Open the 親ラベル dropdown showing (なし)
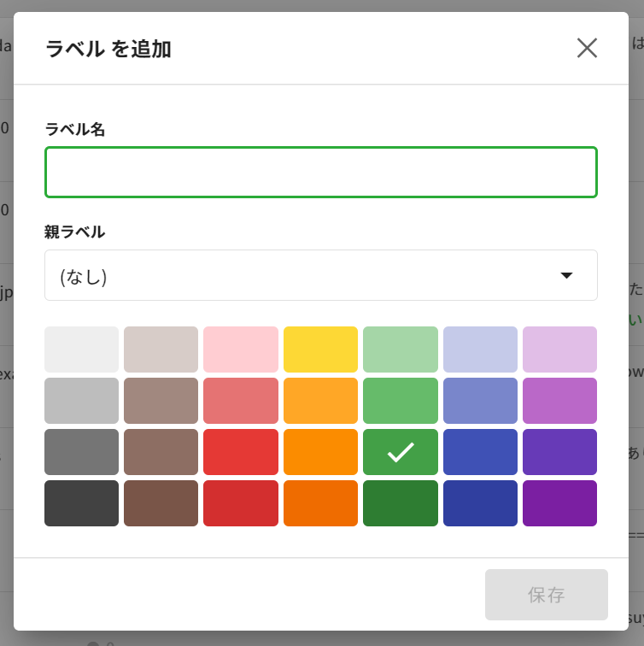 pos(320,275)
